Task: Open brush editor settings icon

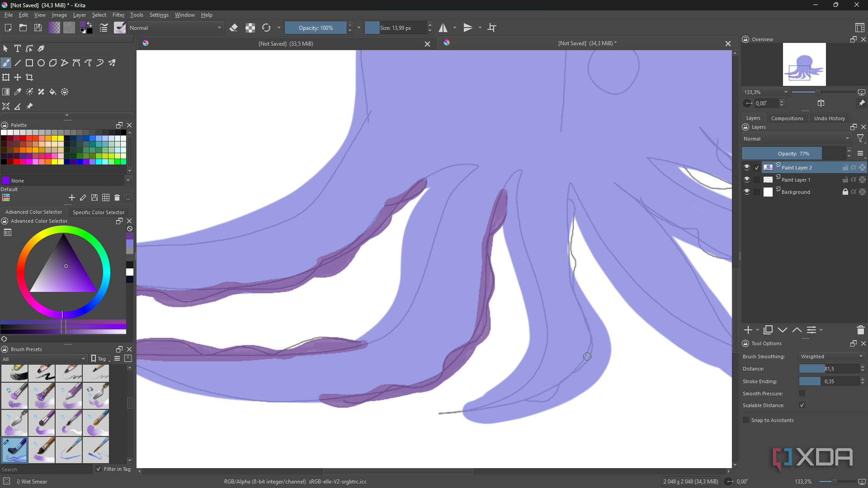Action: 104,28
